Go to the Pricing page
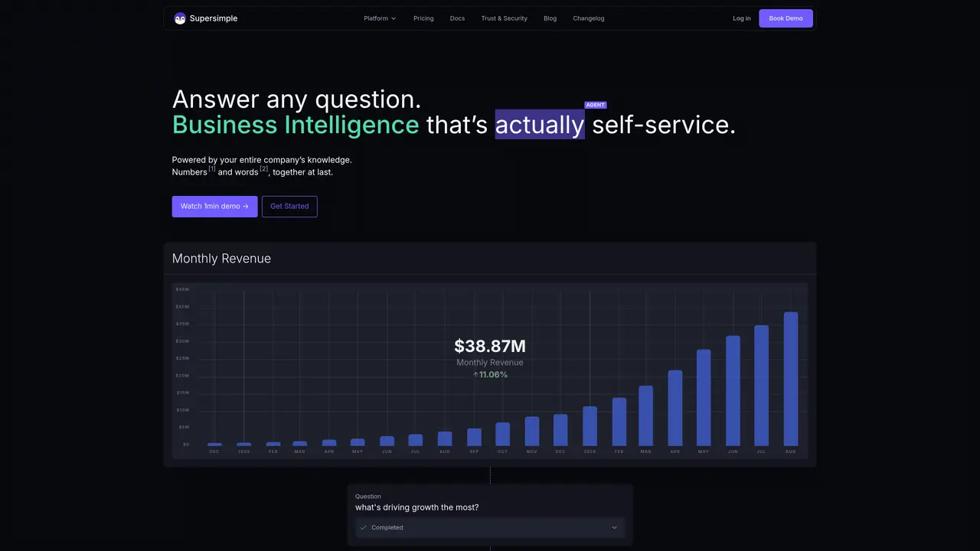 coord(423,18)
